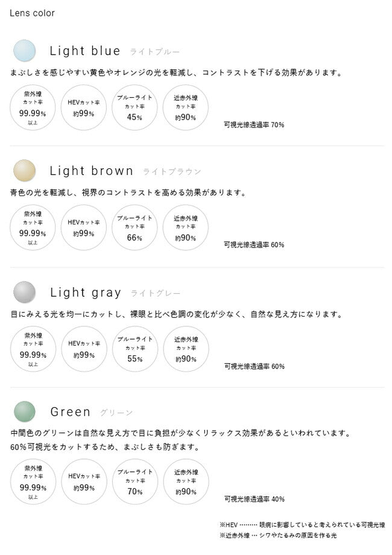Select the 70% blue light cut badge
Image resolution: width=392 pixels, height=555 pixels.
[x=134, y=481]
